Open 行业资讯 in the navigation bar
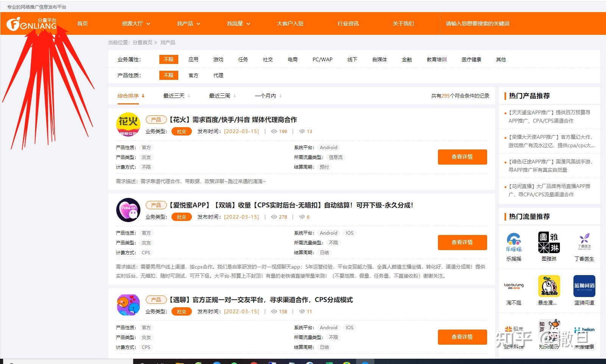This screenshot has height=364, width=606. tap(348, 23)
